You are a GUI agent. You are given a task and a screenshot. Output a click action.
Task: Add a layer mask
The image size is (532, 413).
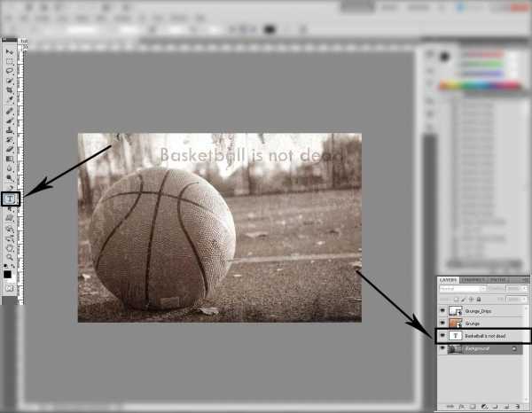click(x=473, y=406)
